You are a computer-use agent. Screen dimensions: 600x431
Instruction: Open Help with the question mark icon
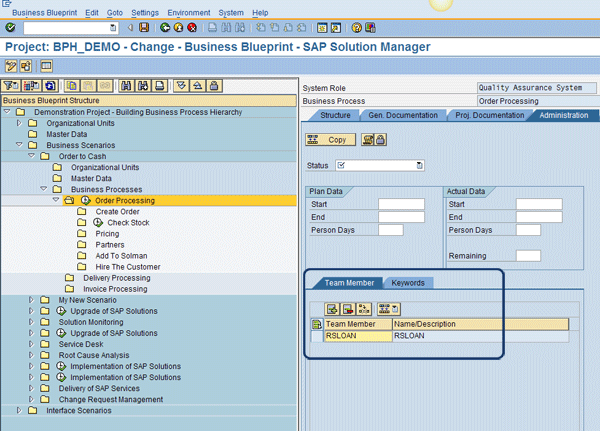(x=356, y=28)
